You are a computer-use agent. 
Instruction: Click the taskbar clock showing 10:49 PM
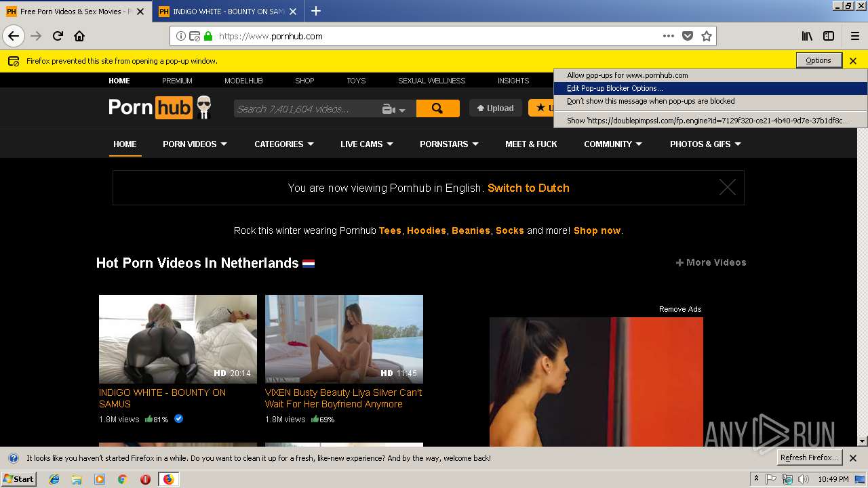point(833,479)
